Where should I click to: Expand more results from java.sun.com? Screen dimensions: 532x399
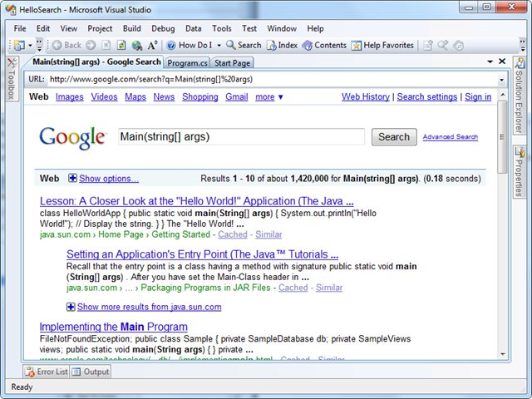[x=144, y=307]
